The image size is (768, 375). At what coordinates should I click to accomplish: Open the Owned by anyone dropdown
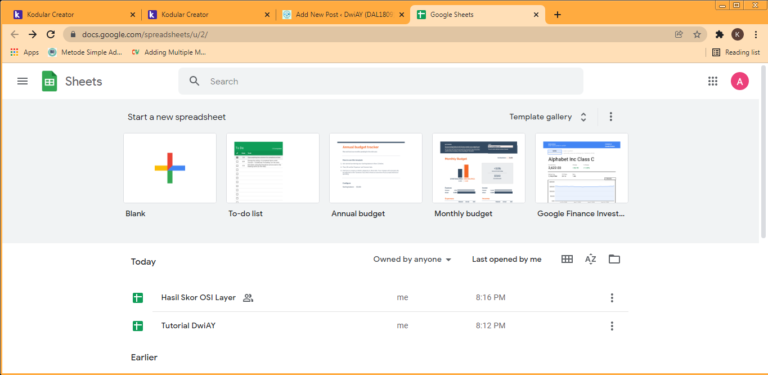click(x=412, y=259)
